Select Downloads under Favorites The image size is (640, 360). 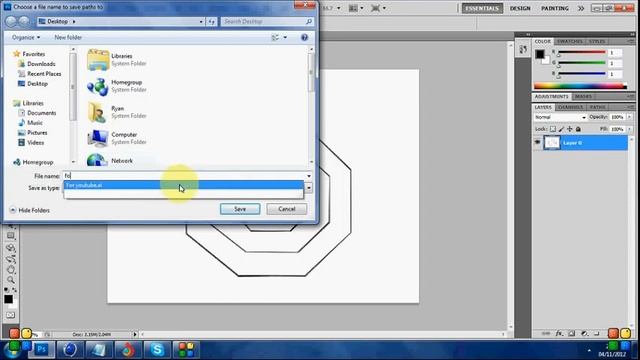click(37, 64)
